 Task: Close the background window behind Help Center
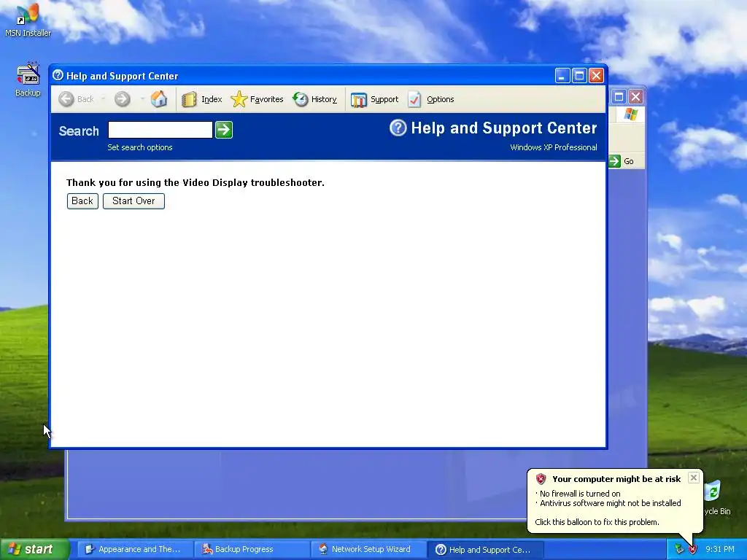(x=635, y=97)
